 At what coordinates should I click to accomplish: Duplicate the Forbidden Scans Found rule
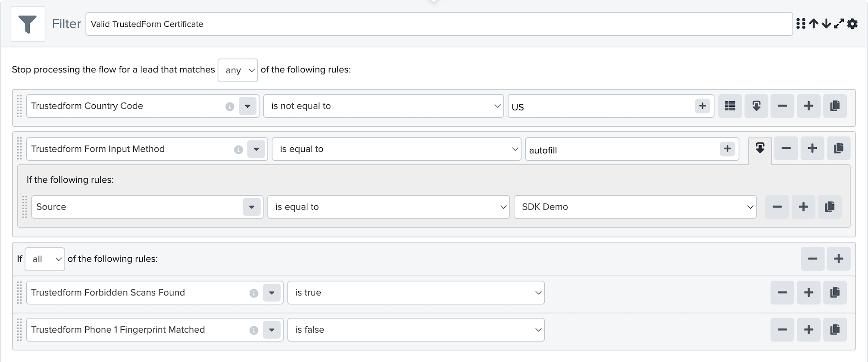click(835, 293)
